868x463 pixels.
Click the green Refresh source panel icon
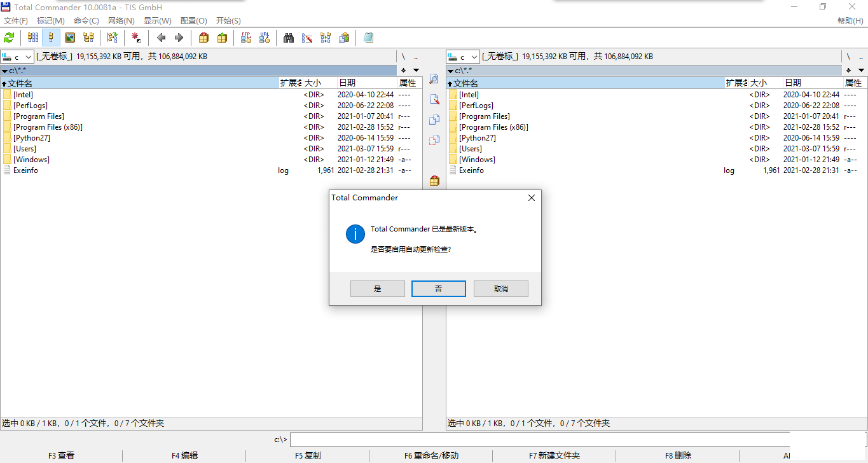(x=9, y=38)
